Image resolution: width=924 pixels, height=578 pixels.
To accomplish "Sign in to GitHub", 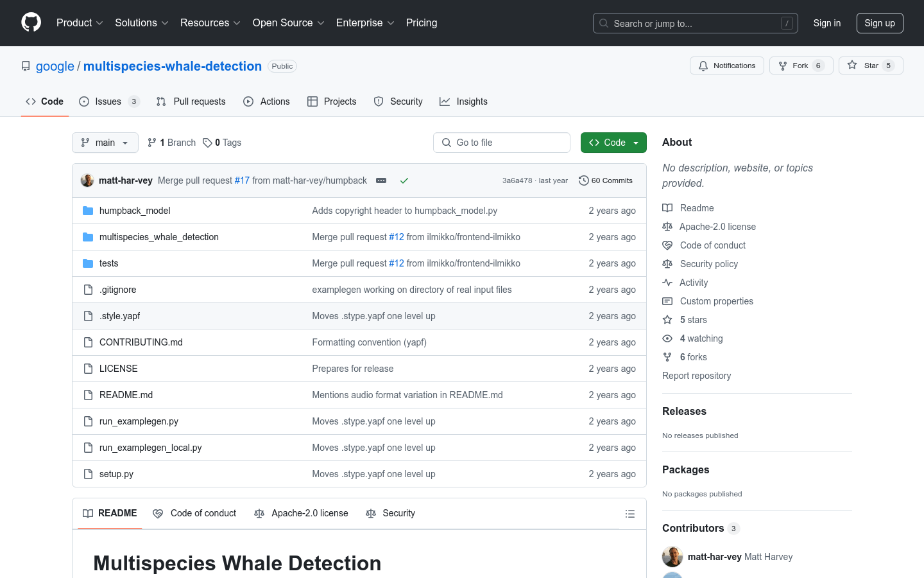I will [x=827, y=23].
